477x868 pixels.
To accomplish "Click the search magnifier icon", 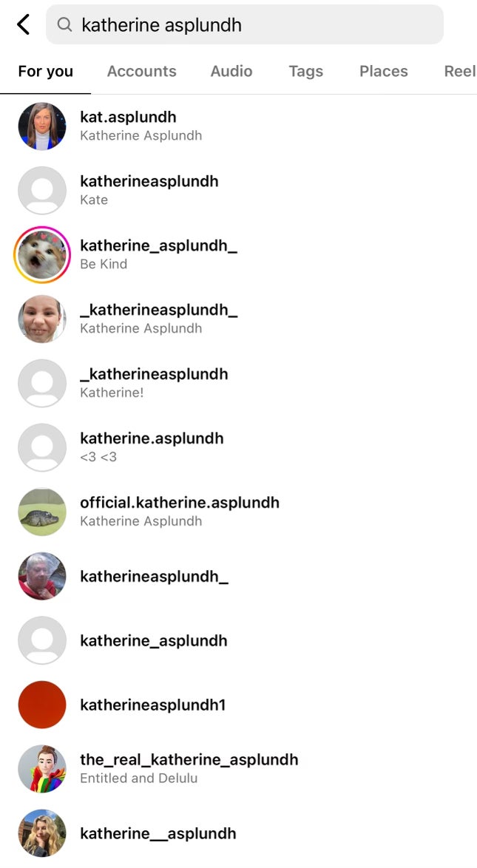I will (65, 24).
